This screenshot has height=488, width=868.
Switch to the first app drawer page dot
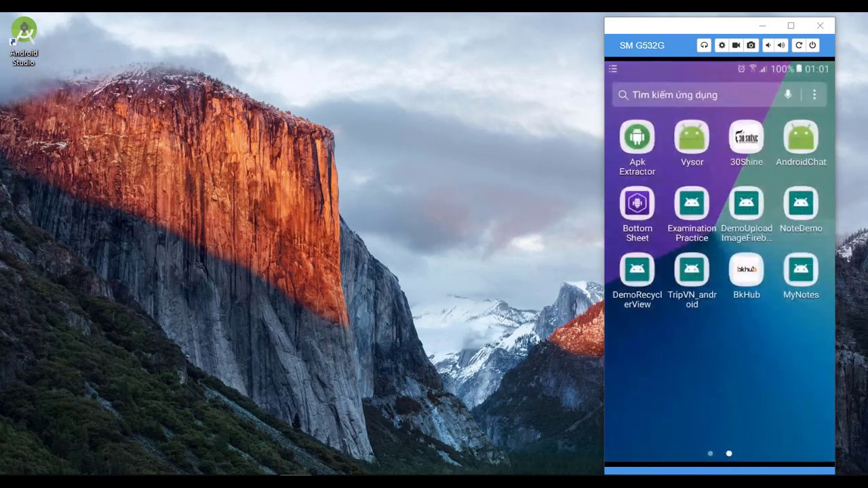710,453
